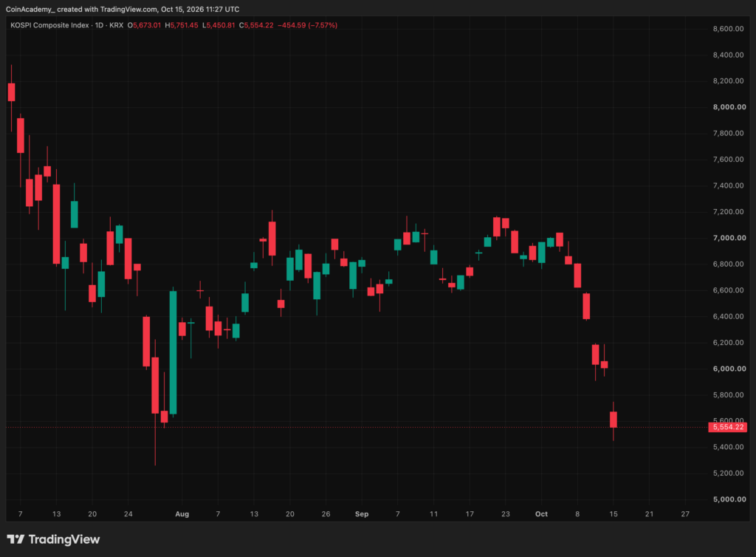Click the 8,600.00 price axis label
Image resolution: width=756 pixels, height=557 pixels.
point(728,29)
